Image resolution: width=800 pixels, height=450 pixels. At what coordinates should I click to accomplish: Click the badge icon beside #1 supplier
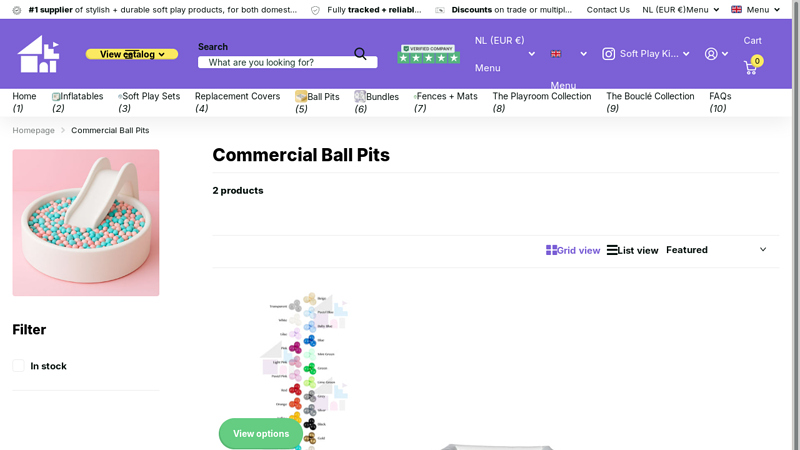coord(17,10)
